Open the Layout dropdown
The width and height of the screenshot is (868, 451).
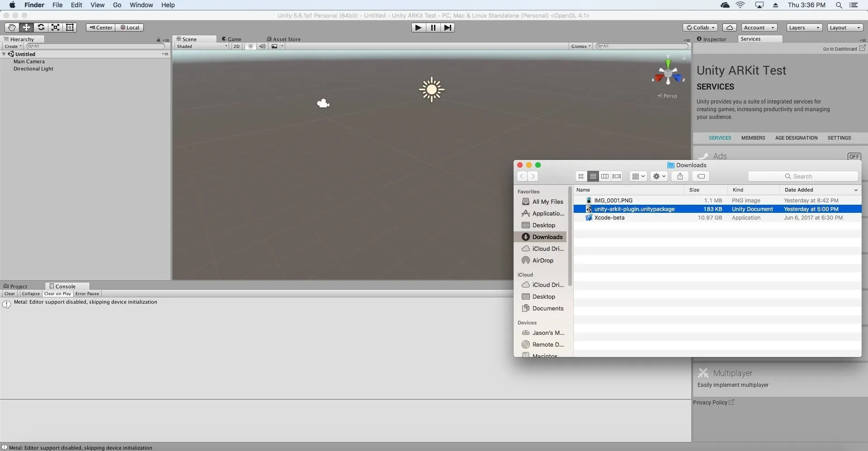(x=845, y=28)
